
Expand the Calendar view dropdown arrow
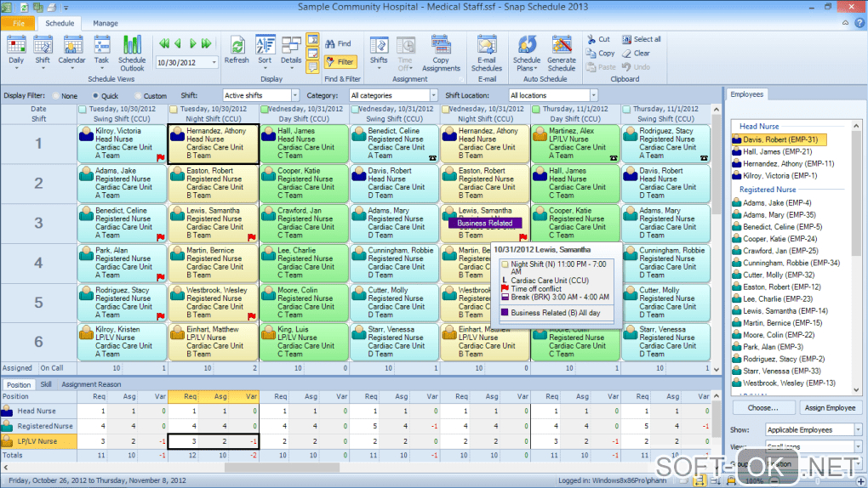[72, 69]
